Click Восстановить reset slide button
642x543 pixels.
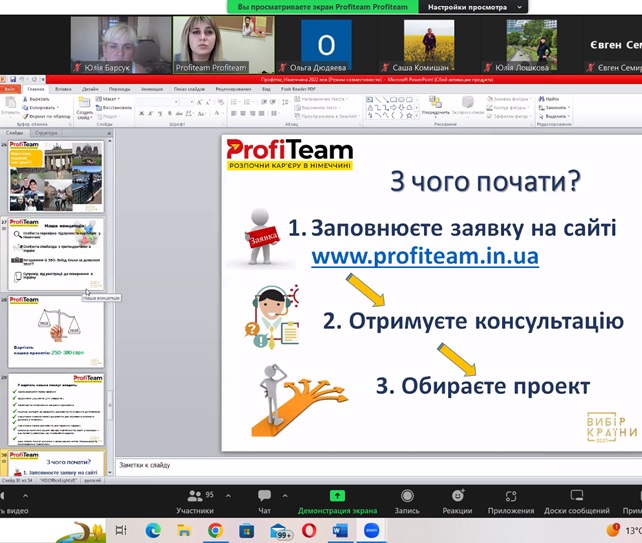point(114,108)
